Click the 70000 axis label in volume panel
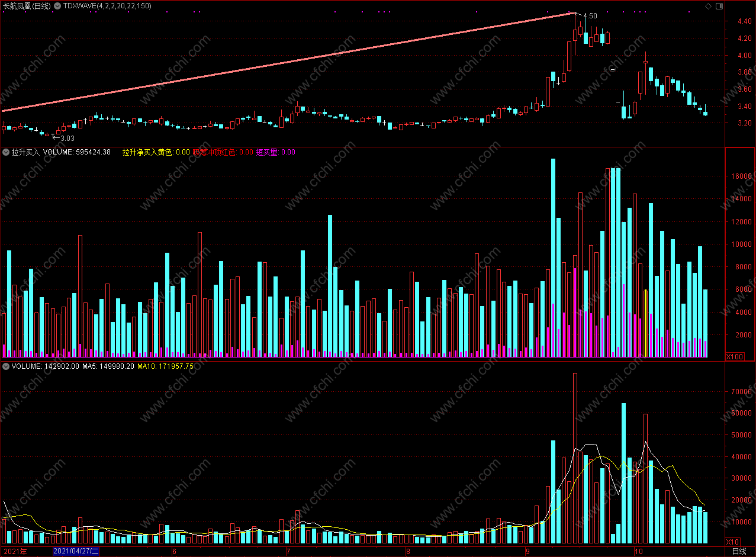 pyautogui.click(x=742, y=391)
